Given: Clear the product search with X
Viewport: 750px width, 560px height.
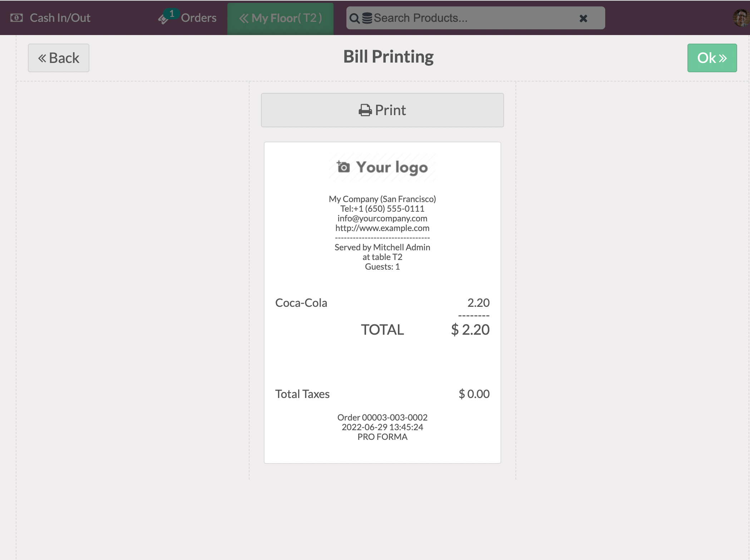Looking at the screenshot, I should (x=583, y=18).
